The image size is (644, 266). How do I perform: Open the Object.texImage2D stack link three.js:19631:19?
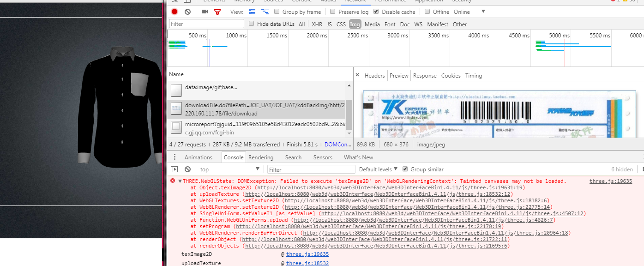[x=390, y=187]
